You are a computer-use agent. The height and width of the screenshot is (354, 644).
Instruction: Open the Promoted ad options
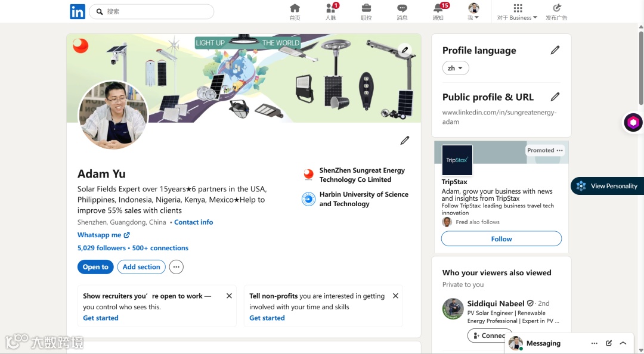point(559,150)
